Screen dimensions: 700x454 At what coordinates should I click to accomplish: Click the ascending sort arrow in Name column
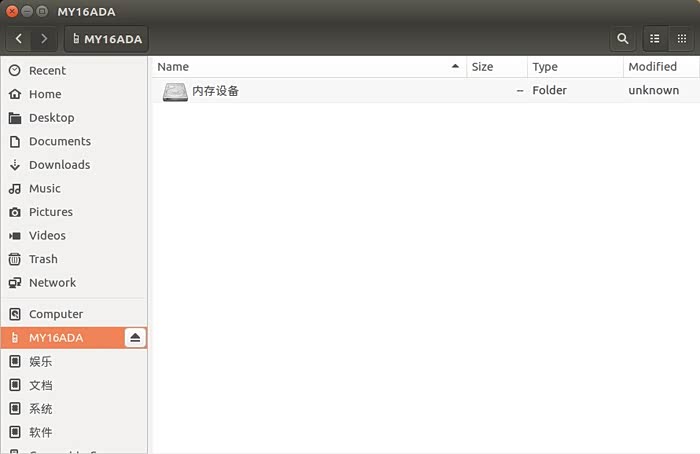click(x=455, y=66)
